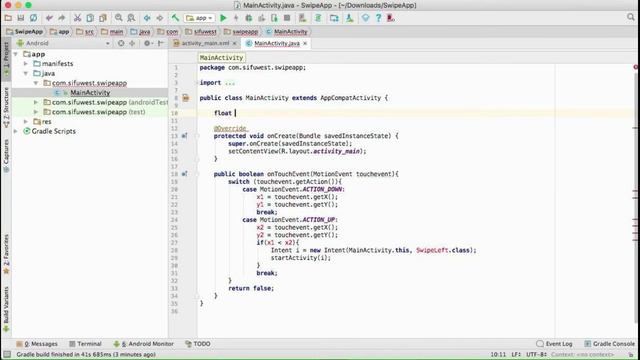
Task: Toggle the Captures tool window
Action: (x=6, y=156)
